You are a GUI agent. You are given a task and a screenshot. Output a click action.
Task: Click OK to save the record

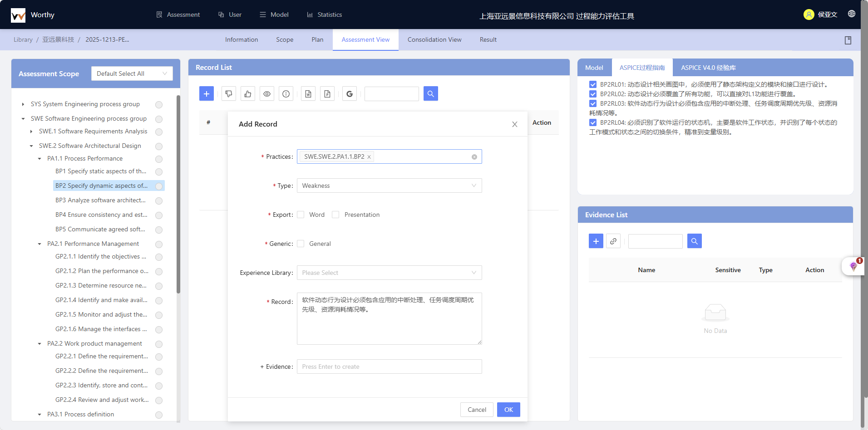(x=508, y=410)
